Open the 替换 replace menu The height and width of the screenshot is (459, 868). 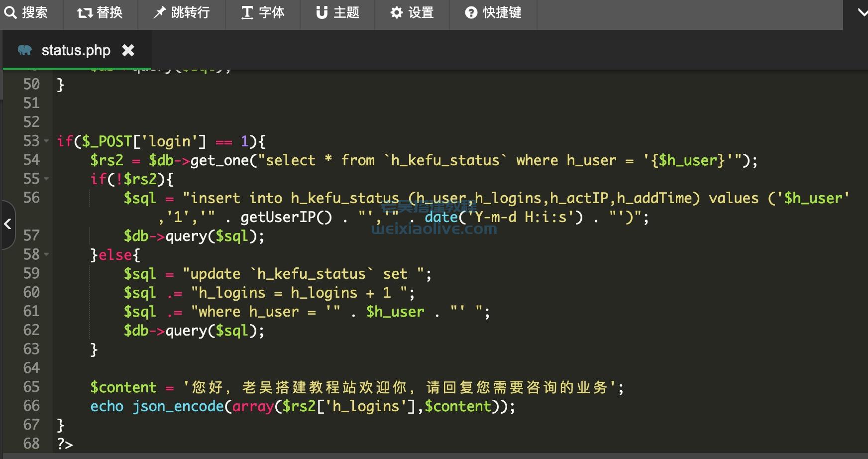point(101,12)
